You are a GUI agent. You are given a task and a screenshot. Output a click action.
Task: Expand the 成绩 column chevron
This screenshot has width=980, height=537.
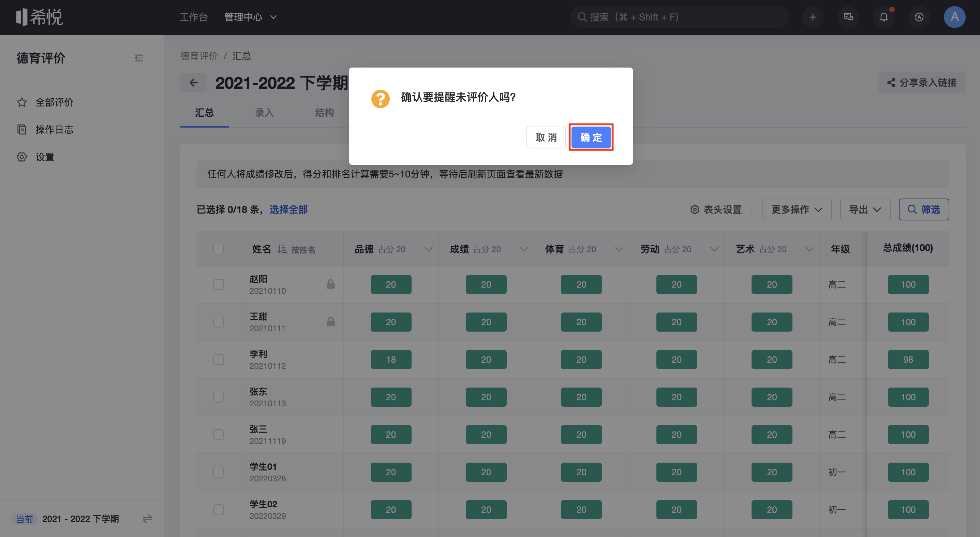[x=523, y=249]
